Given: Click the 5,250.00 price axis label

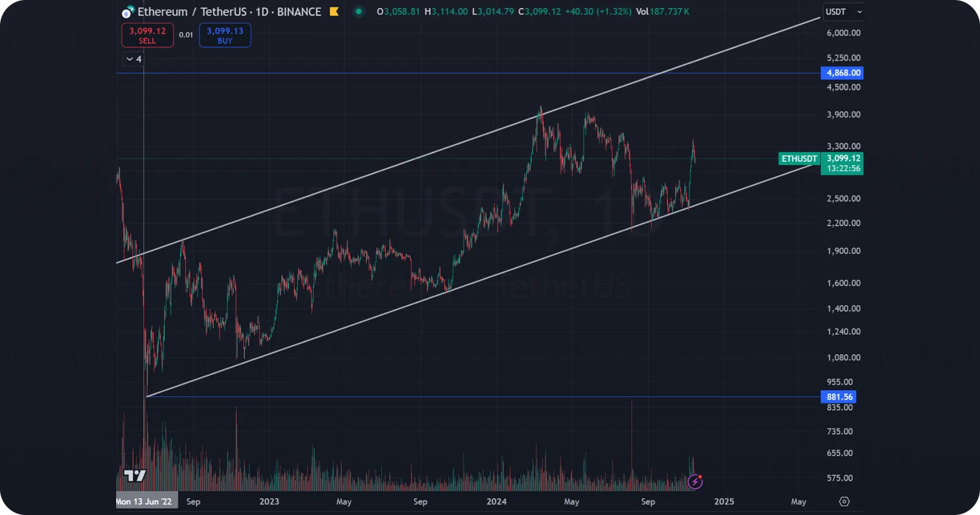Looking at the screenshot, I should [x=843, y=58].
